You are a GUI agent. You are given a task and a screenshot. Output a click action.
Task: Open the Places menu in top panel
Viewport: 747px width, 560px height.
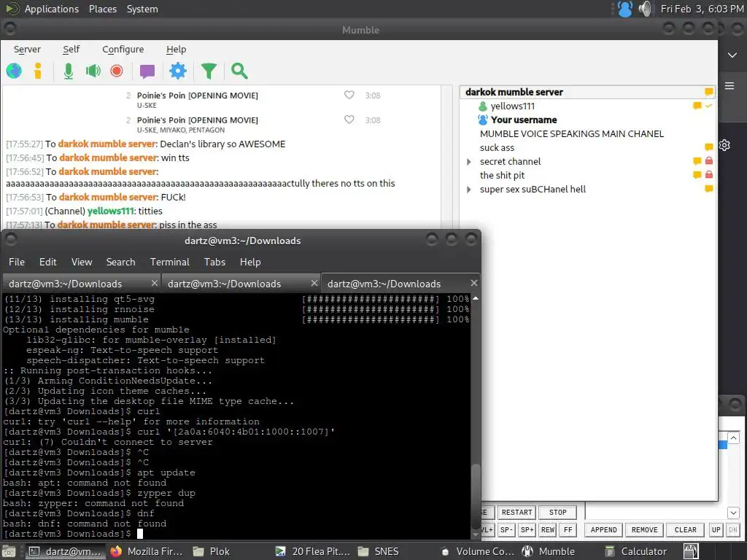pyautogui.click(x=103, y=9)
